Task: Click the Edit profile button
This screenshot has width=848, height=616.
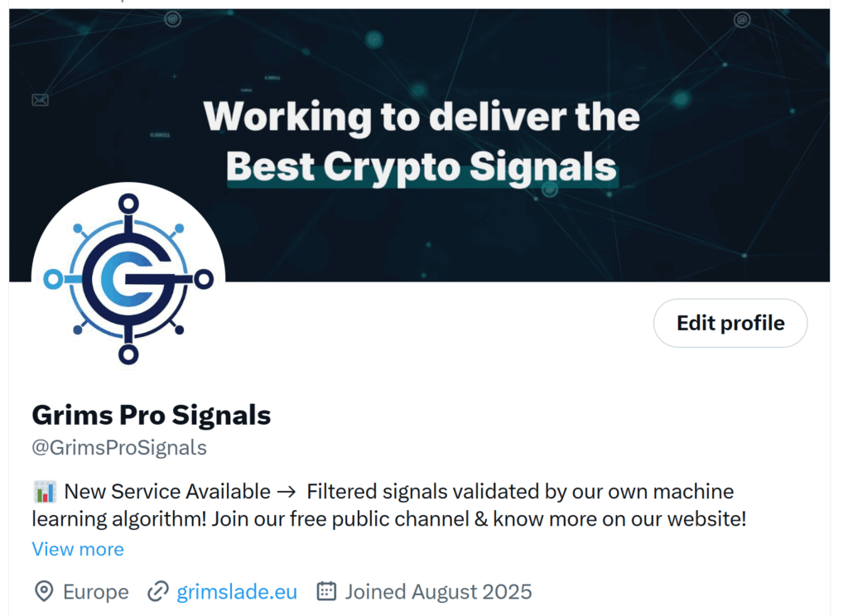Action: pos(730,323)
